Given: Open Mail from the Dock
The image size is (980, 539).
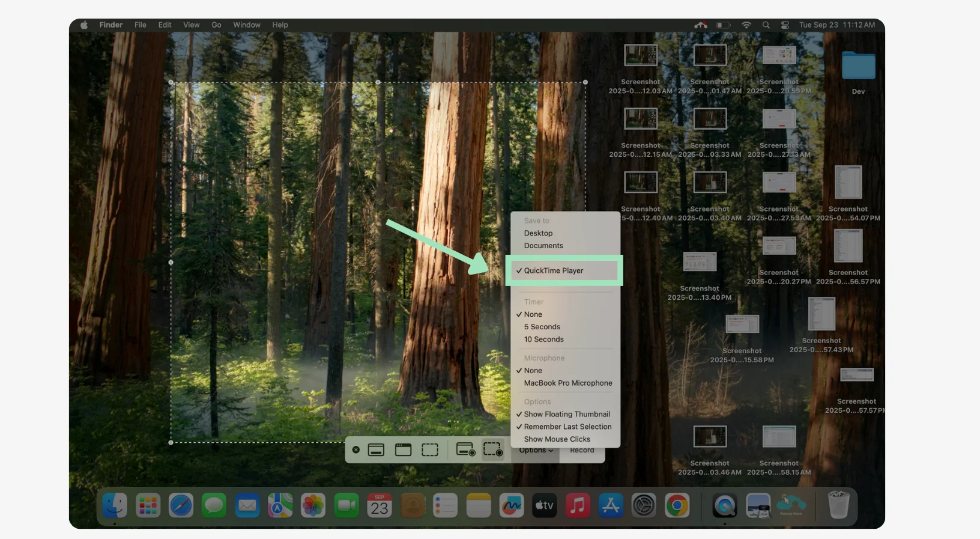Looking at the screenshot, I should [x=247, y=505].
